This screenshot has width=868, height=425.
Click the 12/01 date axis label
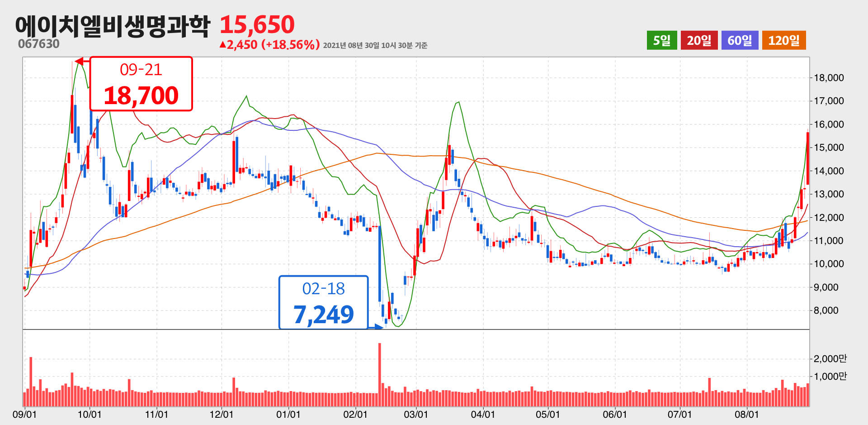[x=222, y=414]
